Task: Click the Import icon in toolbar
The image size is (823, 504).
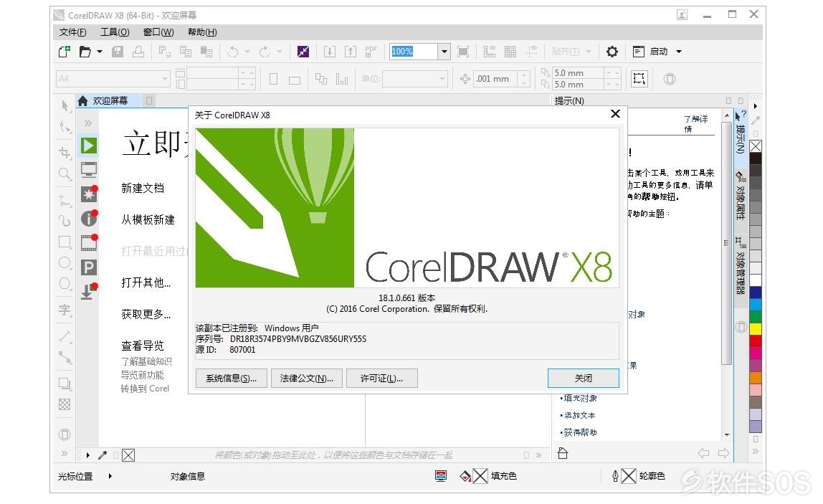Action: click(x=330, y=52)
